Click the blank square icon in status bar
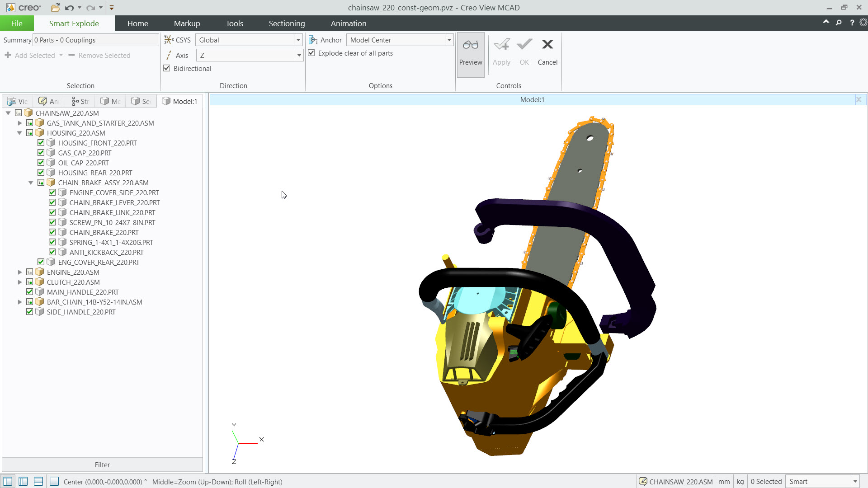 [54, 482]
